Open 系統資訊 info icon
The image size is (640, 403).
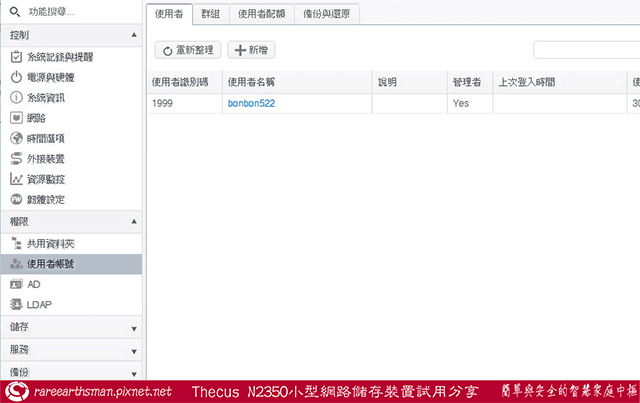(x=16, y=98)
